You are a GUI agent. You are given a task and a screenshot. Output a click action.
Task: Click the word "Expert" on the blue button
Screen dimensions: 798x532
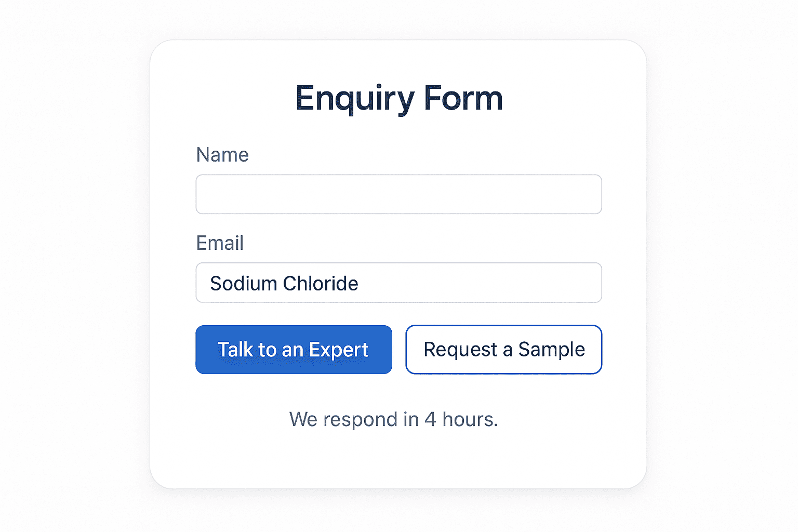339,350
